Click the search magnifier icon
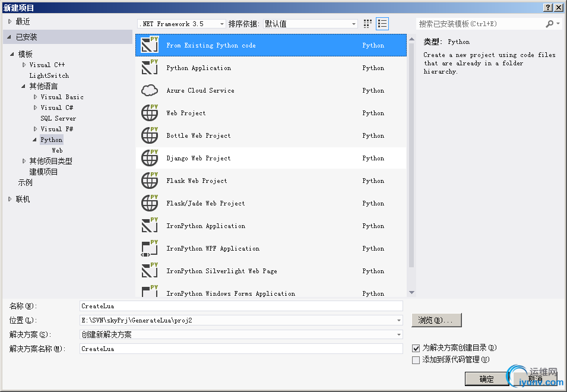The height and width of the screenshot is (392, 567). tap(549, 24)
